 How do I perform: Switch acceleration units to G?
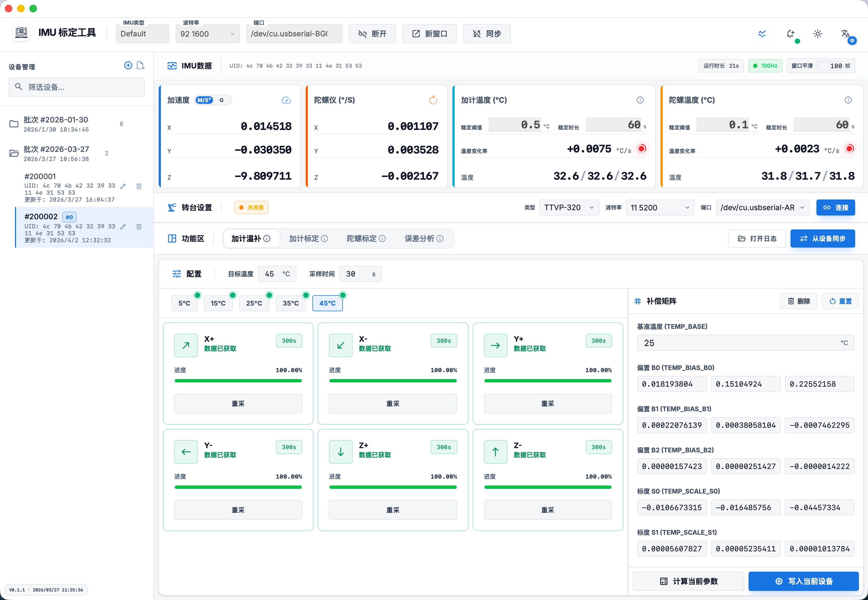[222, 100]
